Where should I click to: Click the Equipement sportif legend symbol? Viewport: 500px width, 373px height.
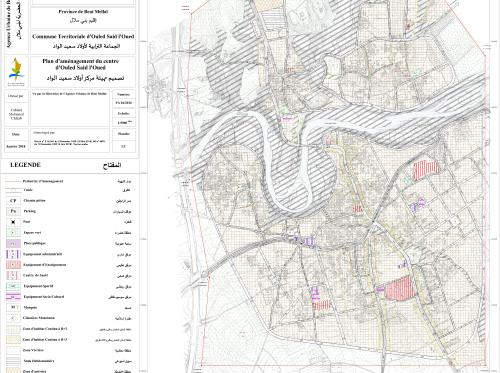click(13, 286)
